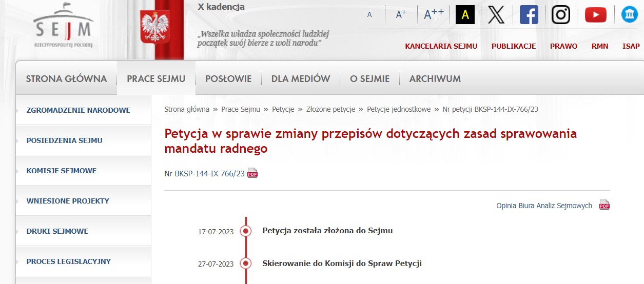
Task: Open Posiedzenia Sejmu sidebar item
Action: [83, 140]
